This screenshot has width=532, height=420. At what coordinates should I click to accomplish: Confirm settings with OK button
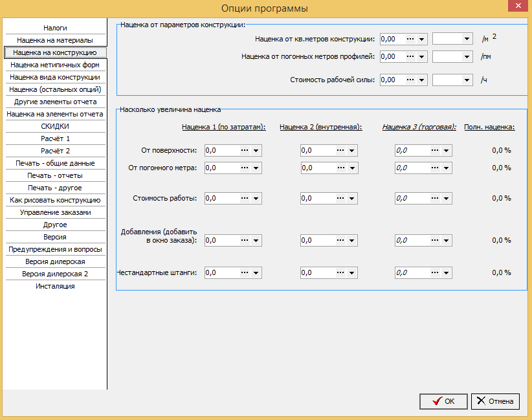[443, 401]
